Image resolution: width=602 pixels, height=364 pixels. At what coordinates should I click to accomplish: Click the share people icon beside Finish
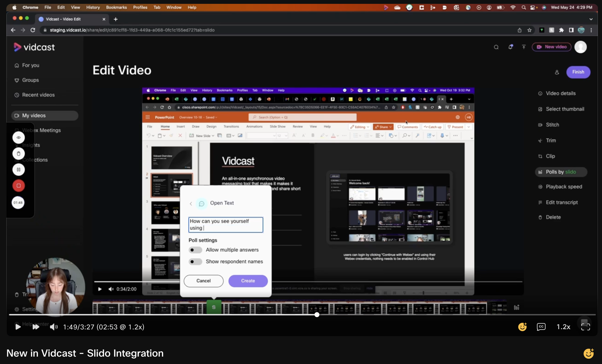tap(557, 72)
